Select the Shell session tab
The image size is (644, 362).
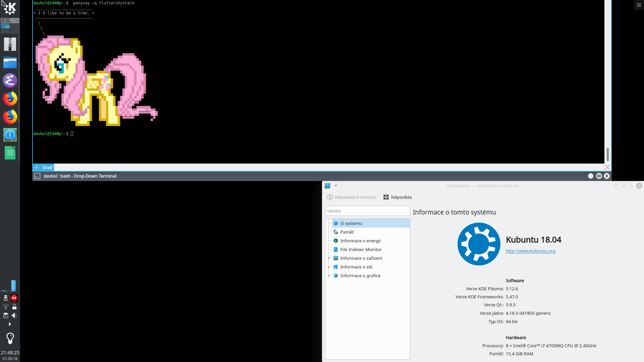point(47,168)
